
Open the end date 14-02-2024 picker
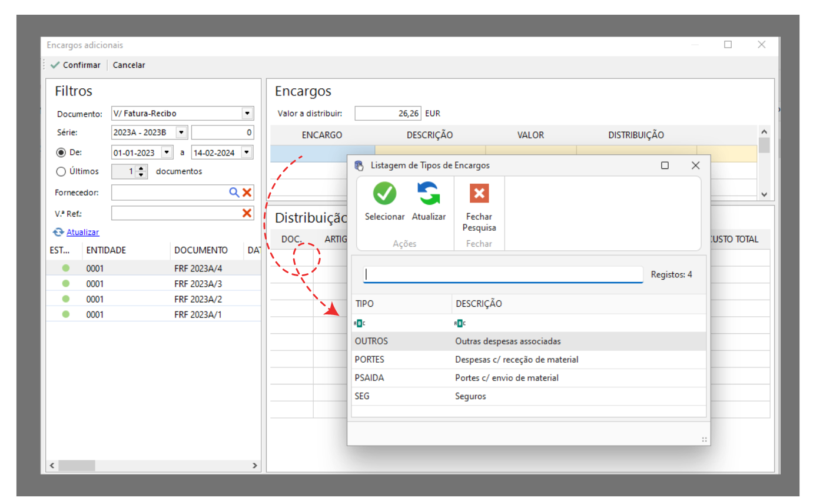[247, 152]
